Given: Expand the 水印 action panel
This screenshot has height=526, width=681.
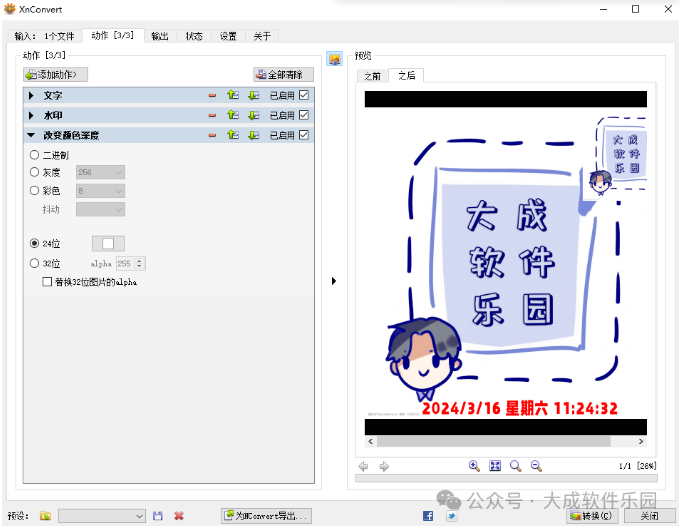Looking at the screenshot, I should 31,115.
